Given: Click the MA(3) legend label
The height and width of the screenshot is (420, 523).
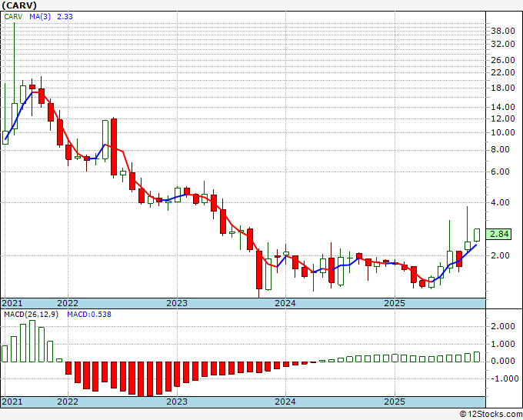Looking at the screenshot, I should pos(40,16).
